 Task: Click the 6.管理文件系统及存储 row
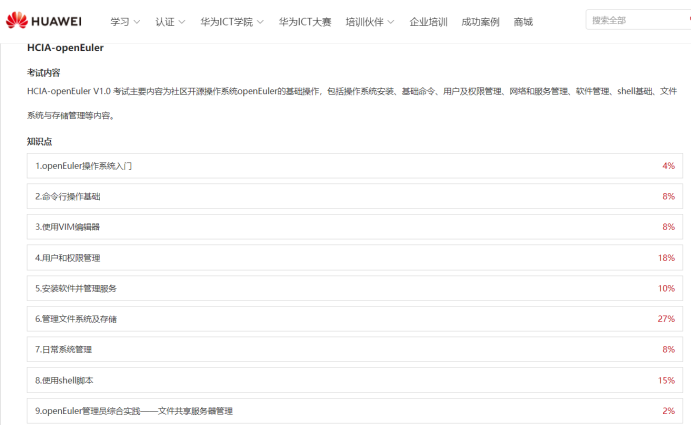pos(355,319)
